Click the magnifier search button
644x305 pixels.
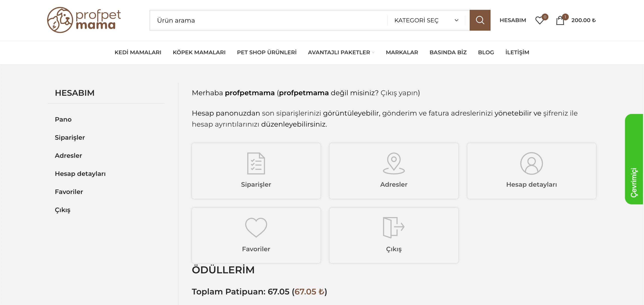pos(480,20)
